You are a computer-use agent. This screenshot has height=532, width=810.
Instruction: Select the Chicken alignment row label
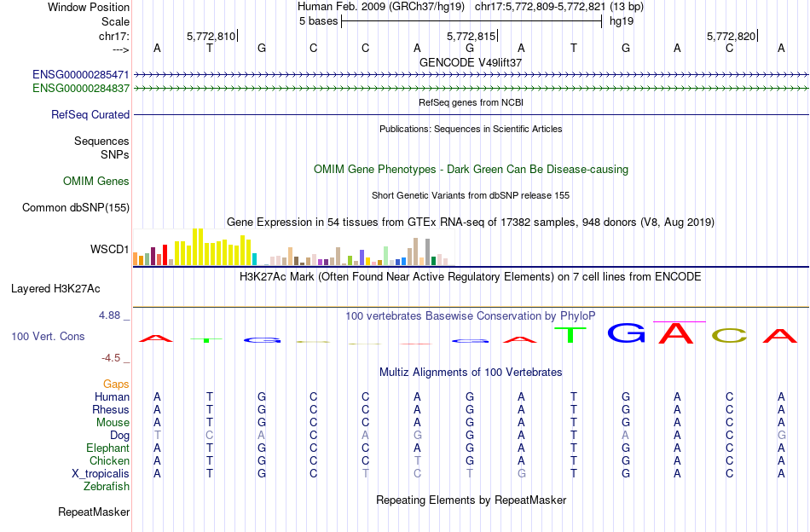coord(109,460)
